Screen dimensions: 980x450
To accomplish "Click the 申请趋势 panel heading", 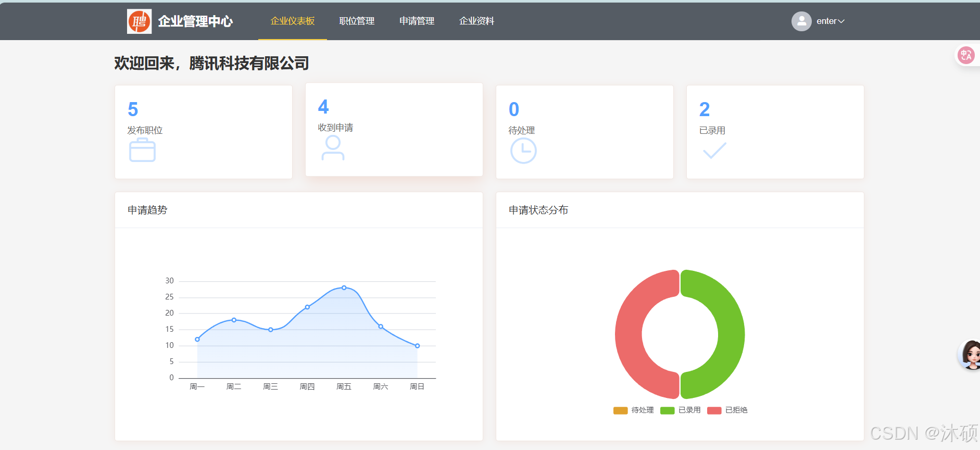I will click(x=147, y=210).
